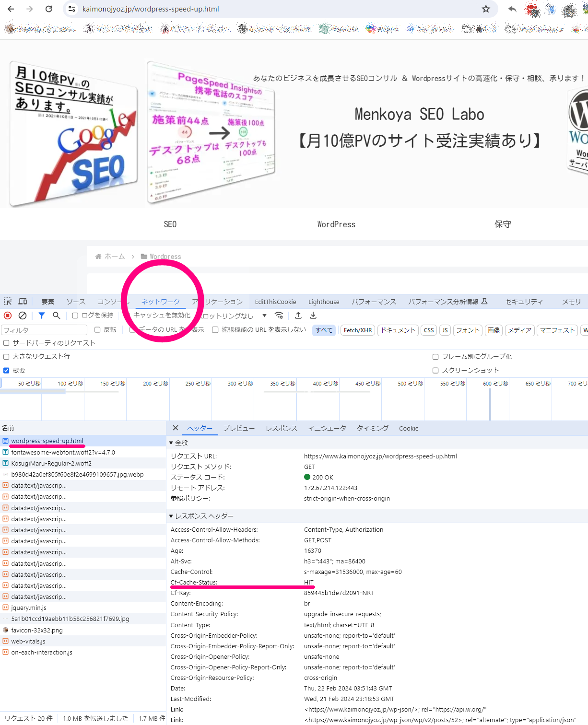588x725 pixels.
Task: View the Cookie tab of the request
Action: (x=409, y=428)
